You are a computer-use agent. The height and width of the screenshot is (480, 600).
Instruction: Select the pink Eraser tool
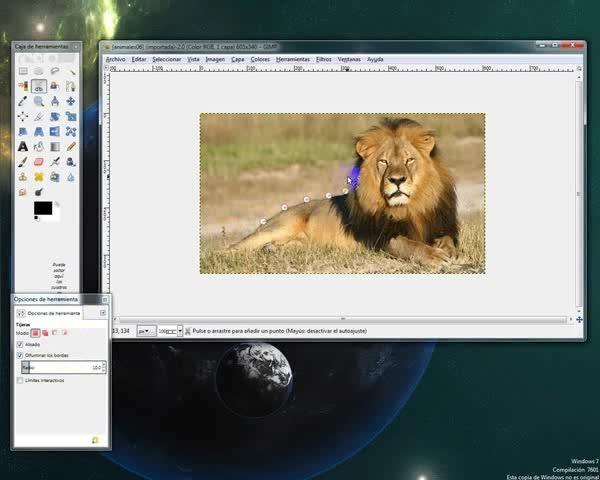pos(38,161)
